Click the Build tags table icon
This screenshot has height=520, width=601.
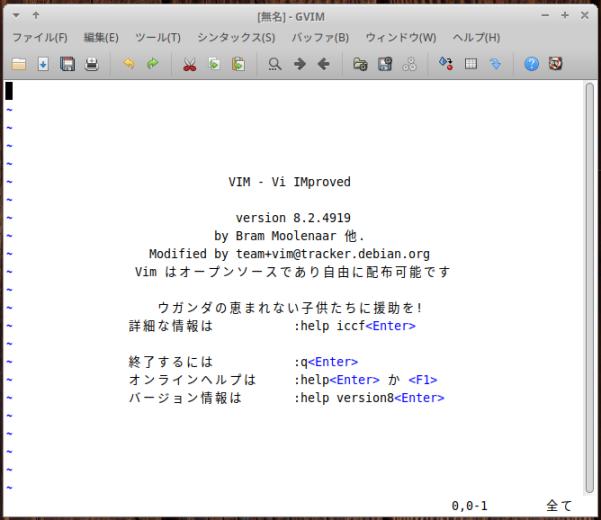tap(471, 64)
